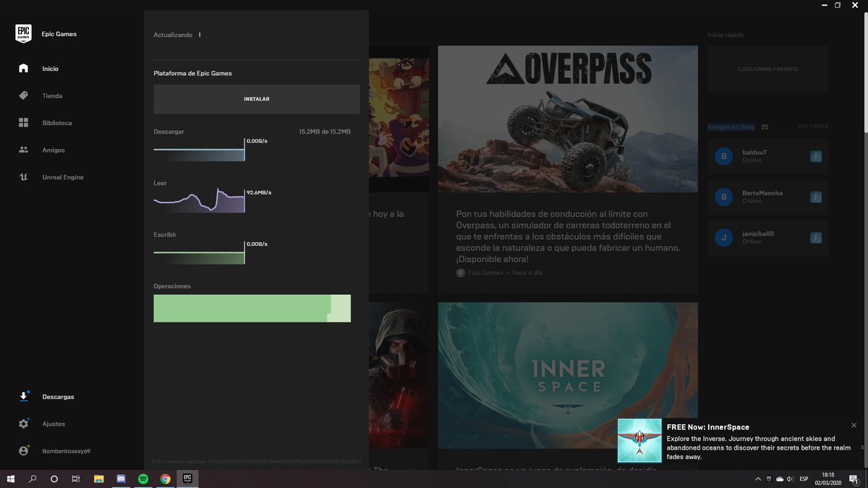Click the Leer speed graph
868x488 pixels.
(x=199, y=200)
